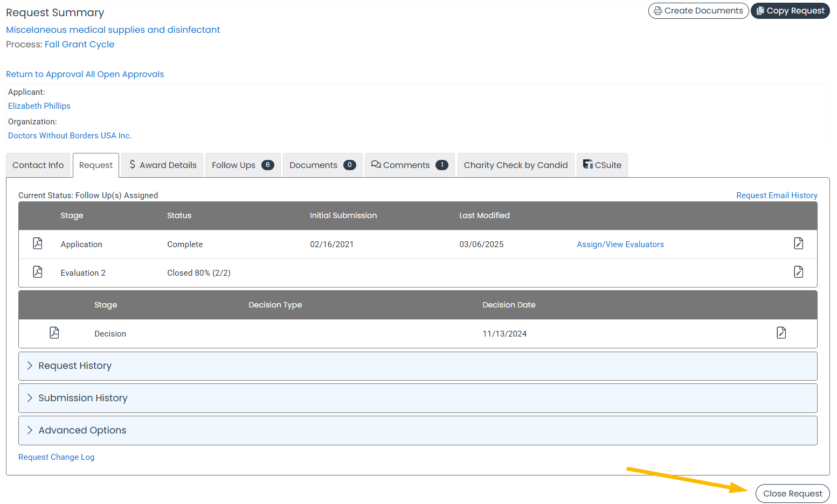
Task: Switch to the Contact Info tab
Action: [38, 165]
